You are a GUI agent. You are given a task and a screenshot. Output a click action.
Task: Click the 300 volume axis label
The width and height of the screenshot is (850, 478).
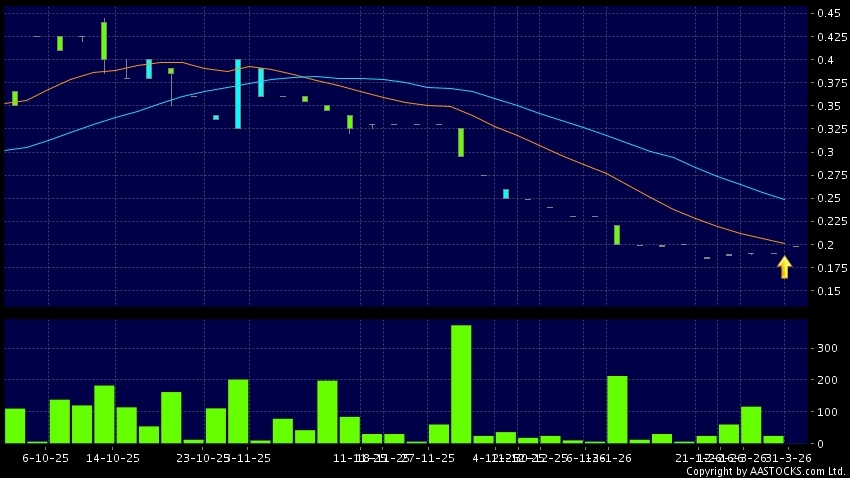point(826,348)
